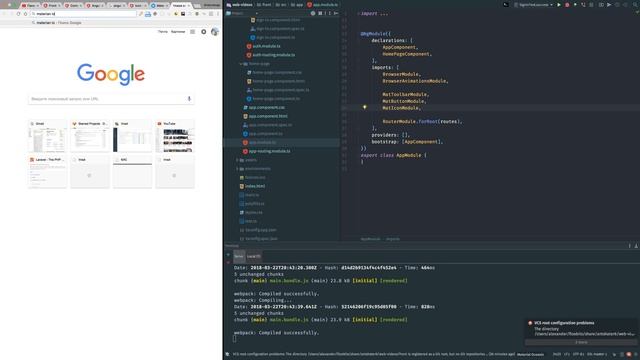Open styles.css in the project tree
This screenshot has width=640, height=360.
(254, 212)
